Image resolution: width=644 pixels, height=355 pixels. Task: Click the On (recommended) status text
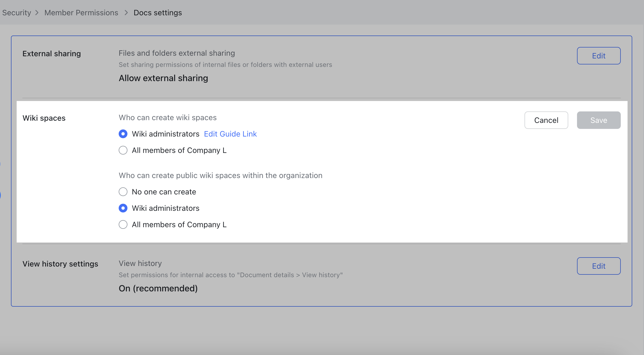pos(158,288)
